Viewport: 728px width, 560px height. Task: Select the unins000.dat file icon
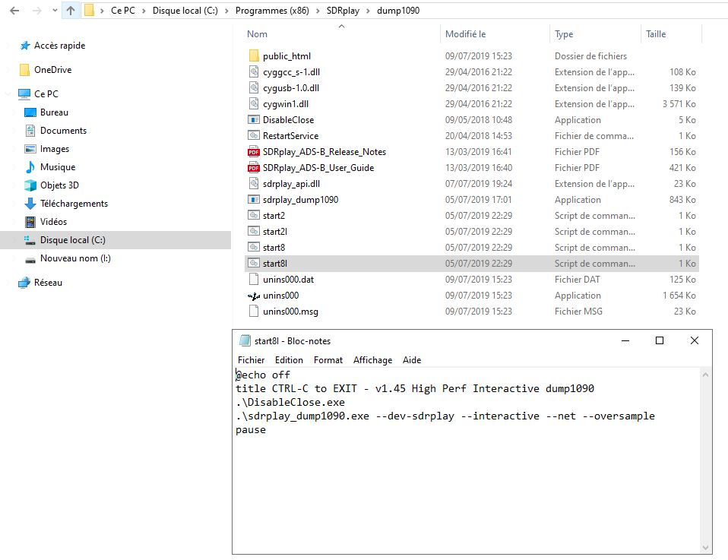click(x=254, y=279)
